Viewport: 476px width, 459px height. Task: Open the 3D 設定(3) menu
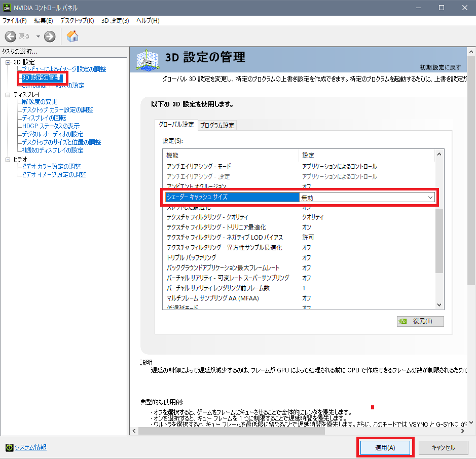click(x=115, y=21)
